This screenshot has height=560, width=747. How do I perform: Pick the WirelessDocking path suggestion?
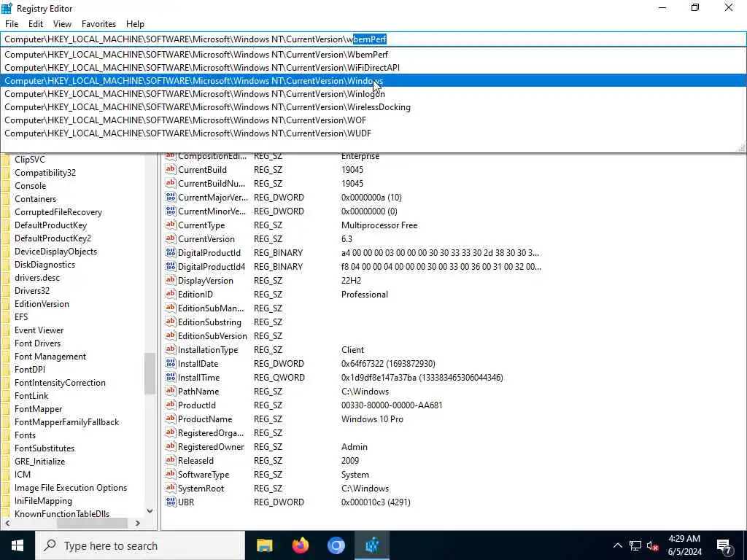373,107
